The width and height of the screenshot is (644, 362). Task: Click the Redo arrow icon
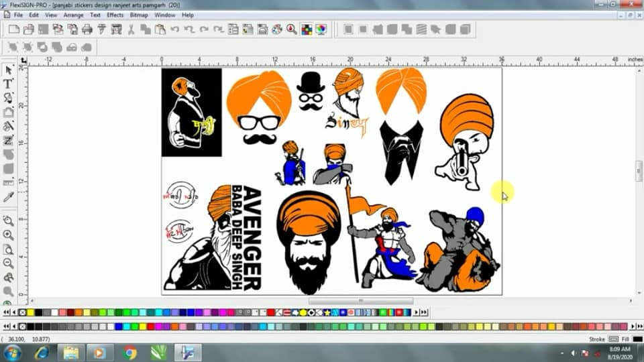(x=204, y=29)
